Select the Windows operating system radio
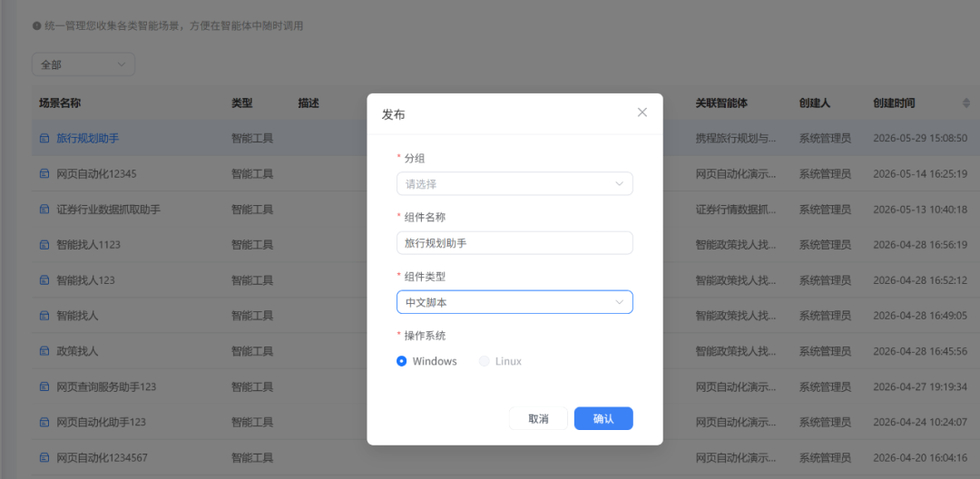The width and height of the screenshot is (980, 479). pyautogui.click(x=401, y=361)
